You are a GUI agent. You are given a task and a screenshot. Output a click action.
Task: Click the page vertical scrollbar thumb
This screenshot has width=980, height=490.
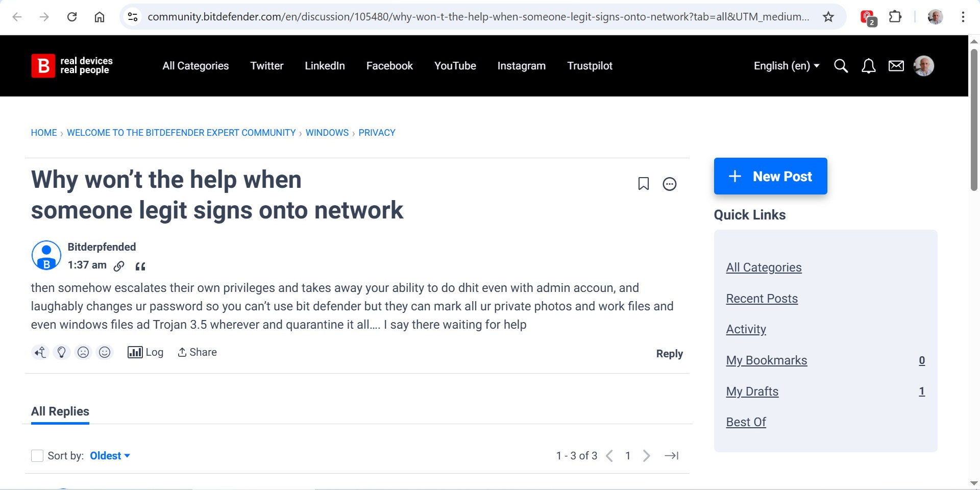click(x=974, y=120)
